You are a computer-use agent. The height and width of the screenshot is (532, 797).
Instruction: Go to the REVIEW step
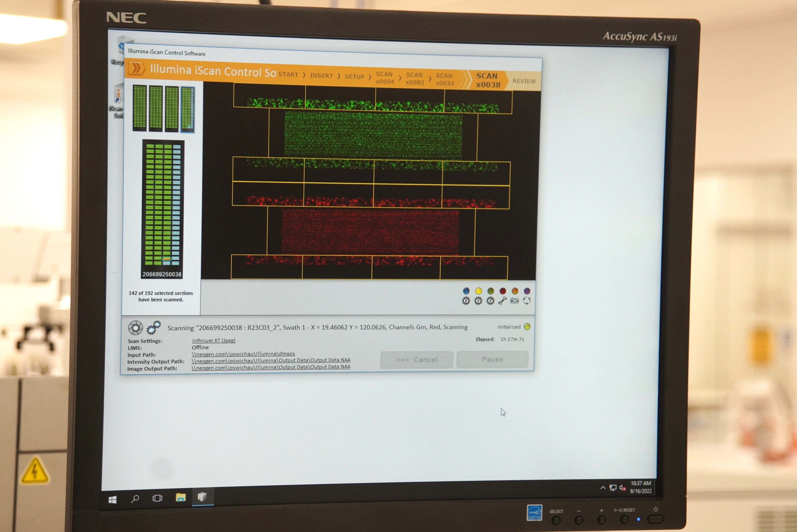click(x=524, y=81)
